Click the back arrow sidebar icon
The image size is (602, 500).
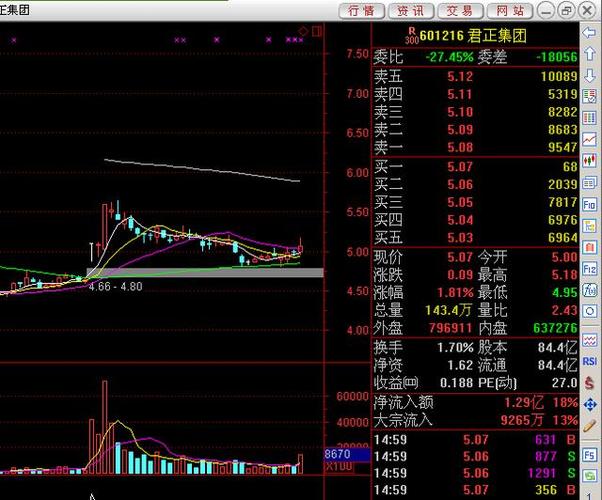(x=589, y=33)
